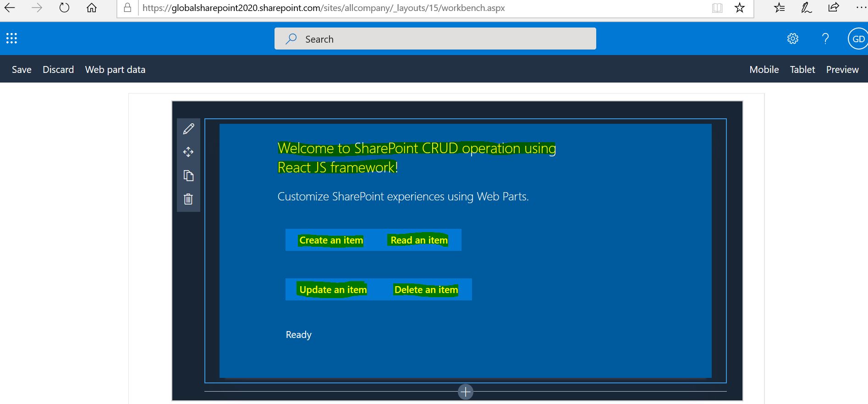Duplicate web part with copy icon
This screenshot has height=404, width=868.
coord(188,176)
